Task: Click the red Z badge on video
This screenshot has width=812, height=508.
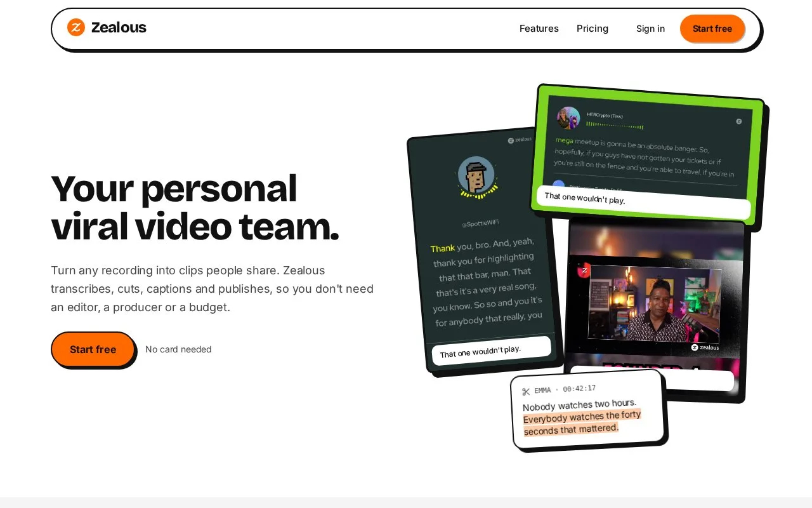Action: (x=584, y=270)
